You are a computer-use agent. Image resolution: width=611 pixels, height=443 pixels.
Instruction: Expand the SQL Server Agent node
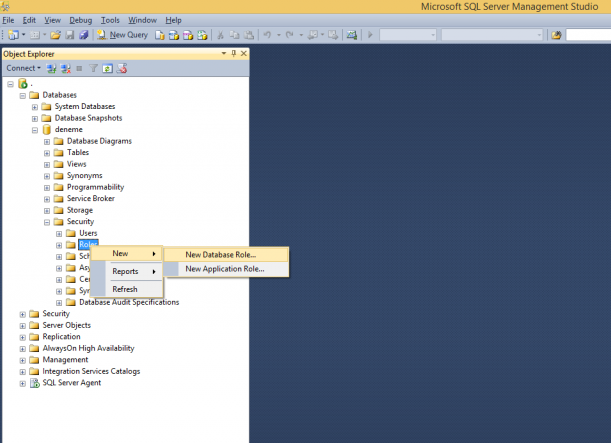click(x=23, y=383)
